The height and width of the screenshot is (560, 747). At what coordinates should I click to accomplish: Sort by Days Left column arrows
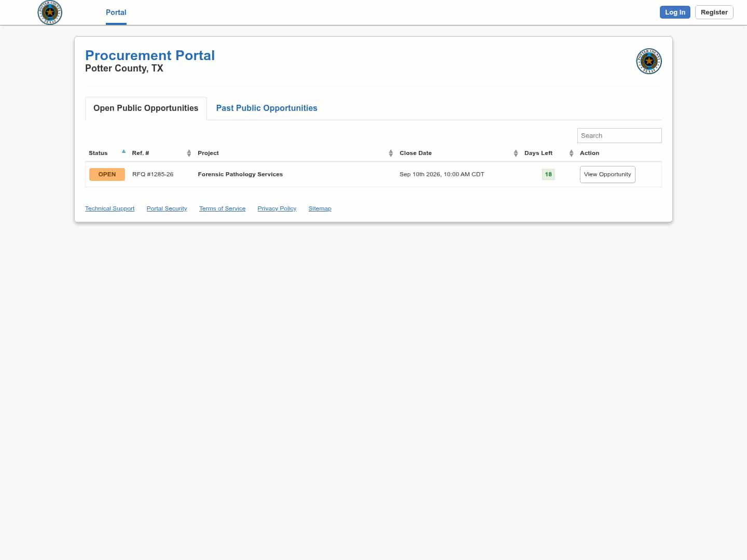[571, 153]
